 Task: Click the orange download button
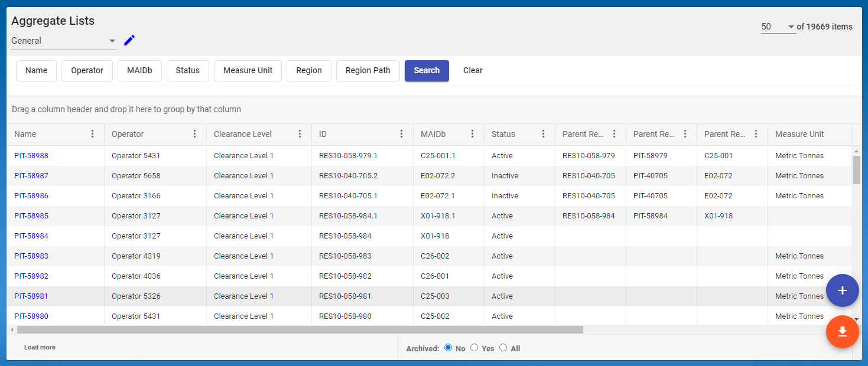click(842, 332)
